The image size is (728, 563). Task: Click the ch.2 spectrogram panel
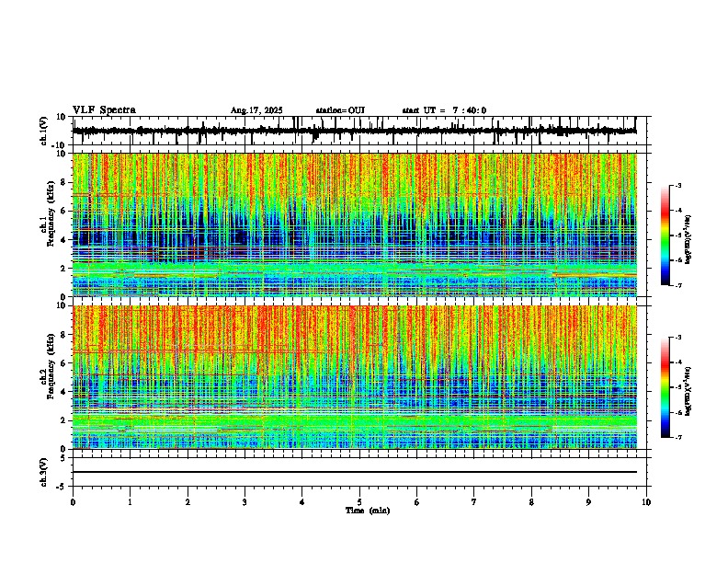click(x=354, y=377)
